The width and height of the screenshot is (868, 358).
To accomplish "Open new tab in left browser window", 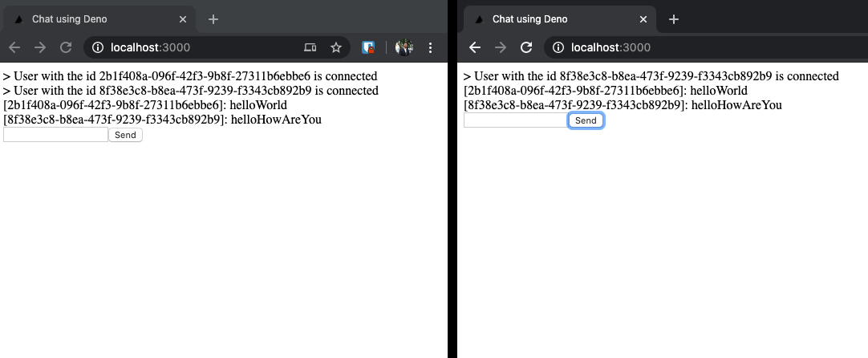I will [213, 19].
